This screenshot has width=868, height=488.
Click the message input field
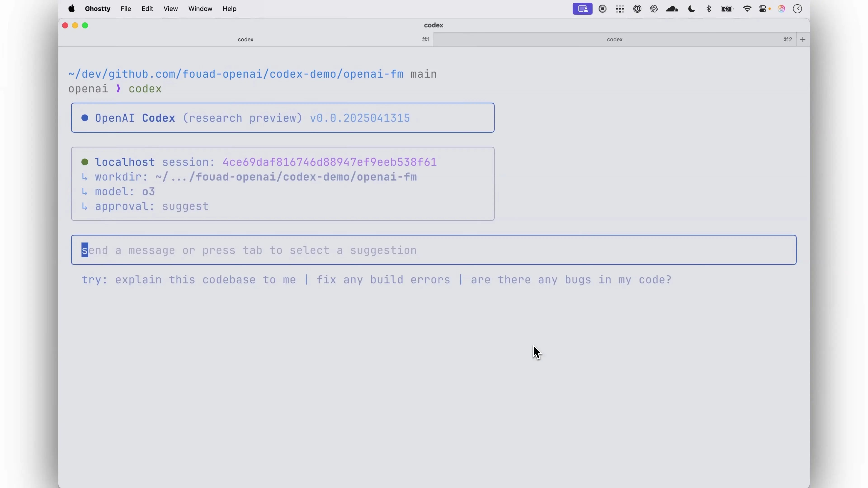point(434,250)
